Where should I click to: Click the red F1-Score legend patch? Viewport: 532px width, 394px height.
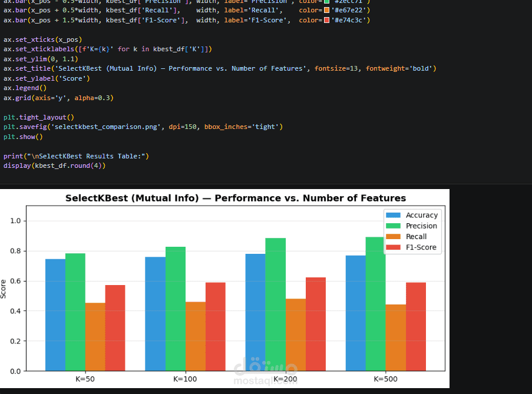tap(393, 247)
